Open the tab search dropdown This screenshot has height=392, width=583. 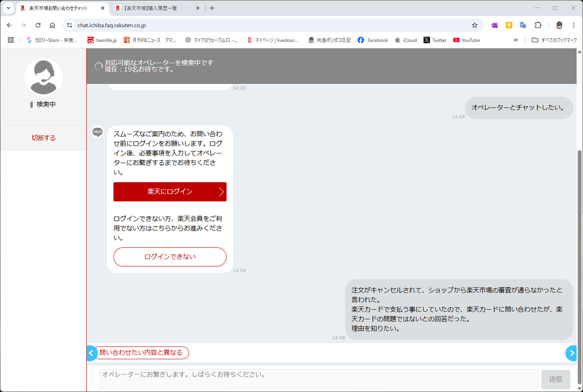[x=8, y=8]
